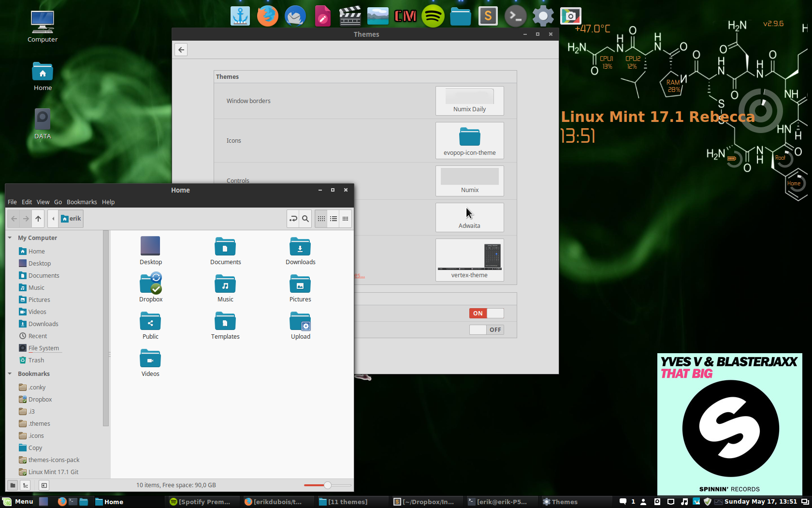Open the clapperboard video app in dock

coord(350,16)
